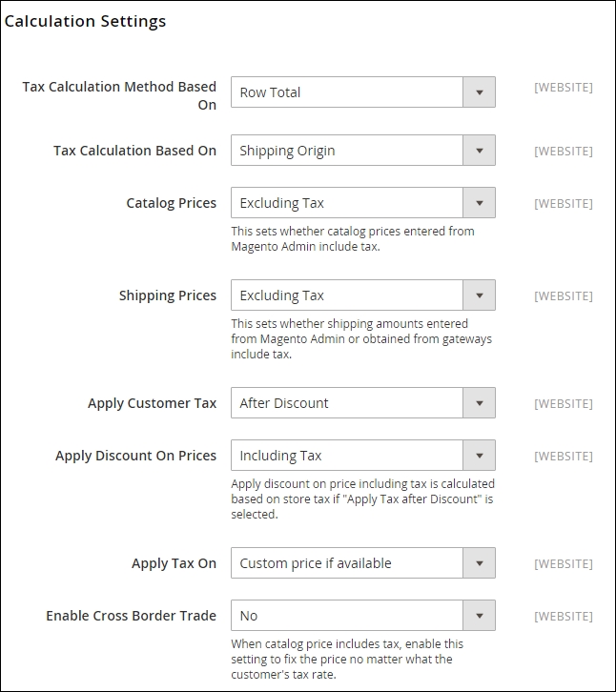Click the 'Apply Tax On' field label
Screen dimensions: 616x692
click(174, 563)
